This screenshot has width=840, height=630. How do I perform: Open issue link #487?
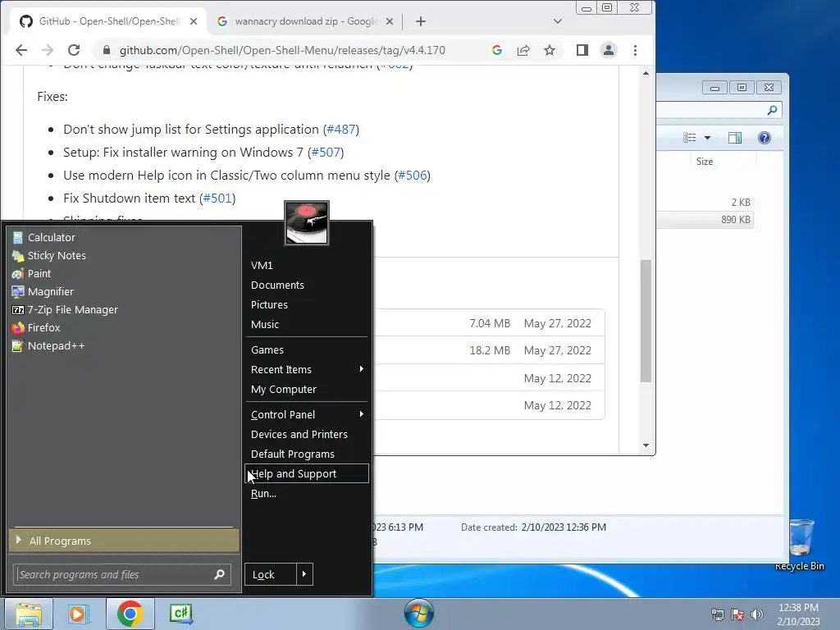pos(340,129)
